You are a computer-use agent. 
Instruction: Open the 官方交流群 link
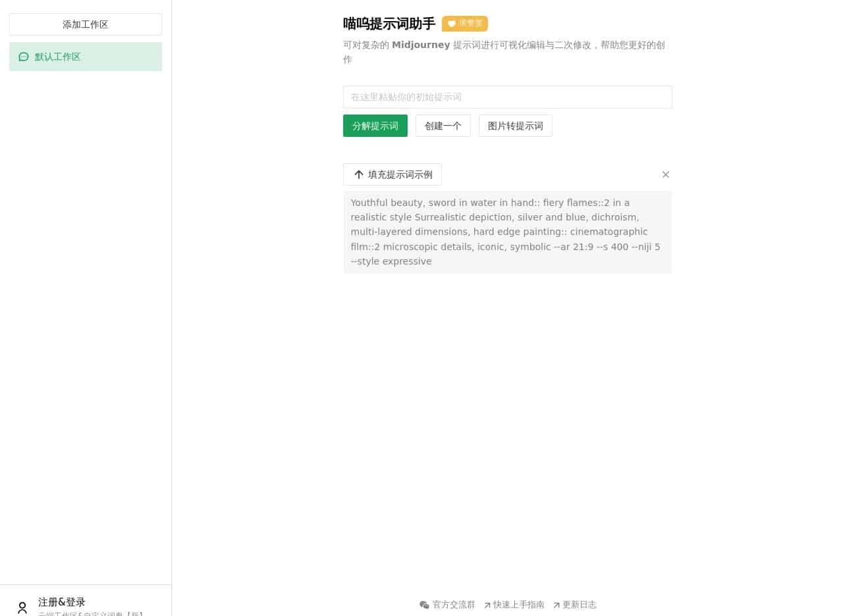(453, 605)
